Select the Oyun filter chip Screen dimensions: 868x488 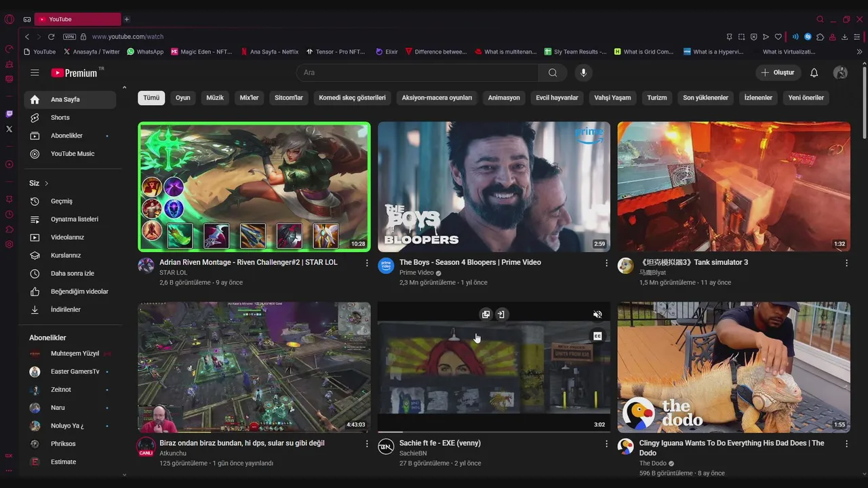tap(183, 98)
